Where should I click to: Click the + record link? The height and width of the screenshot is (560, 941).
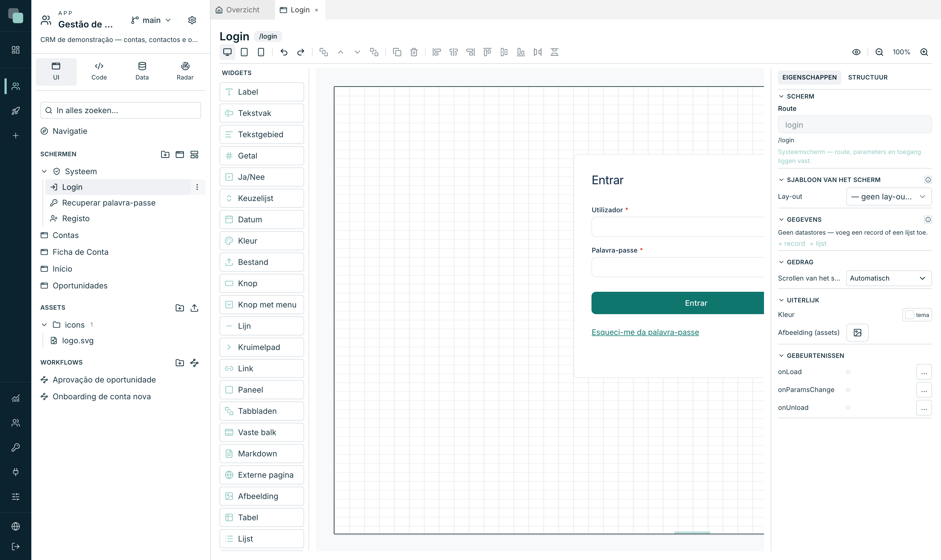tap(791, 244)
